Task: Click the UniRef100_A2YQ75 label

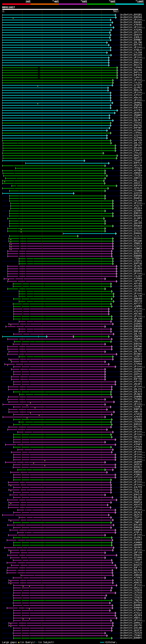Action: [131, 85]
